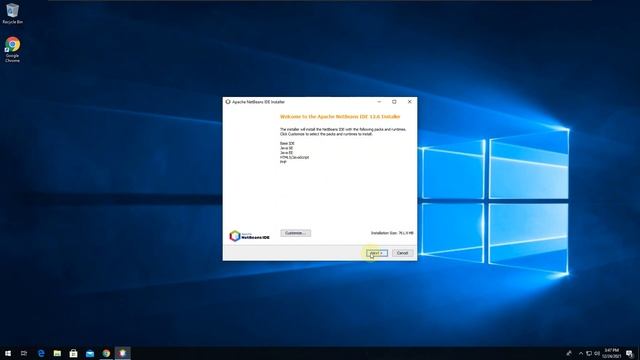Click the volume speaker tray icon
The width and height of the screenshot is (640, 360).
click(597, 353)
